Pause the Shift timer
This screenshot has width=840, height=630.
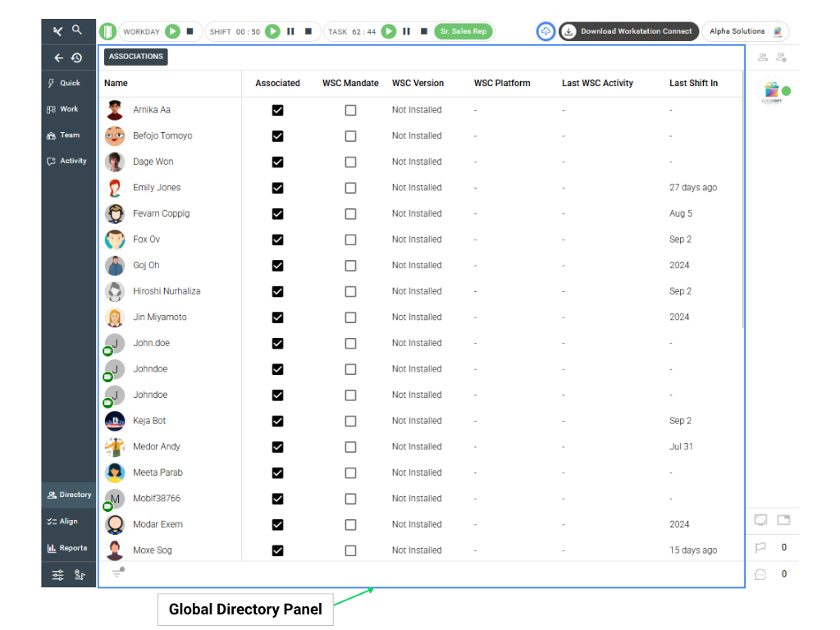point(290,31)
